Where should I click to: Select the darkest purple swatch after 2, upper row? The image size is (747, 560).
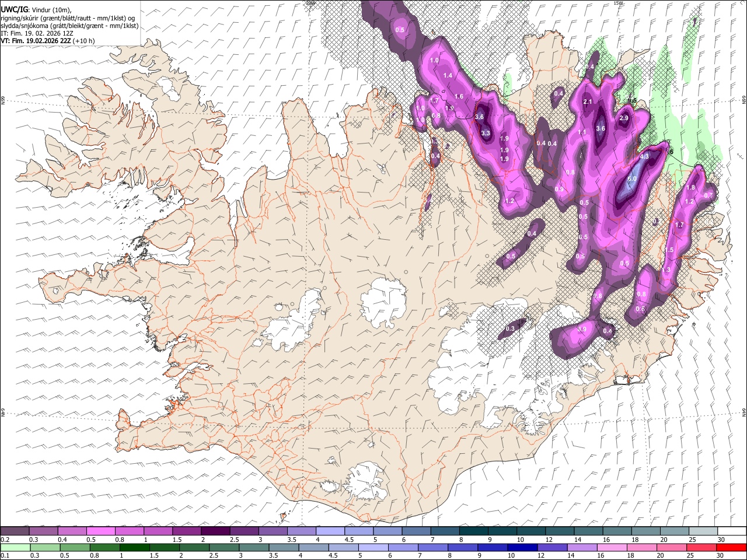tap(215, 531)
